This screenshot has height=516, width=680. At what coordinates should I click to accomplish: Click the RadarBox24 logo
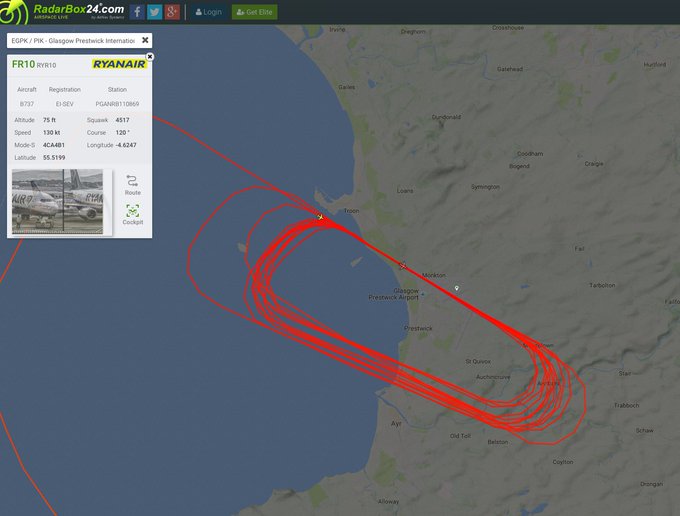[x=62, y=12]
